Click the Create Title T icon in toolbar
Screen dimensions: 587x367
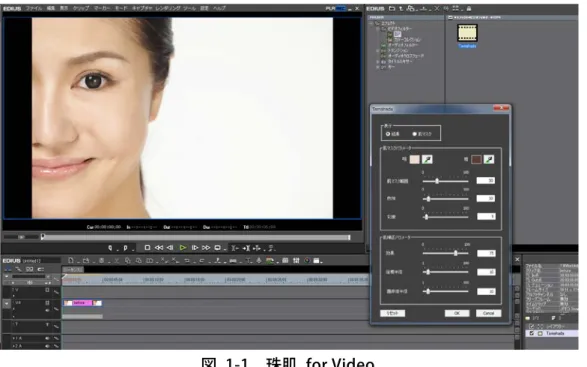(248, 260)
